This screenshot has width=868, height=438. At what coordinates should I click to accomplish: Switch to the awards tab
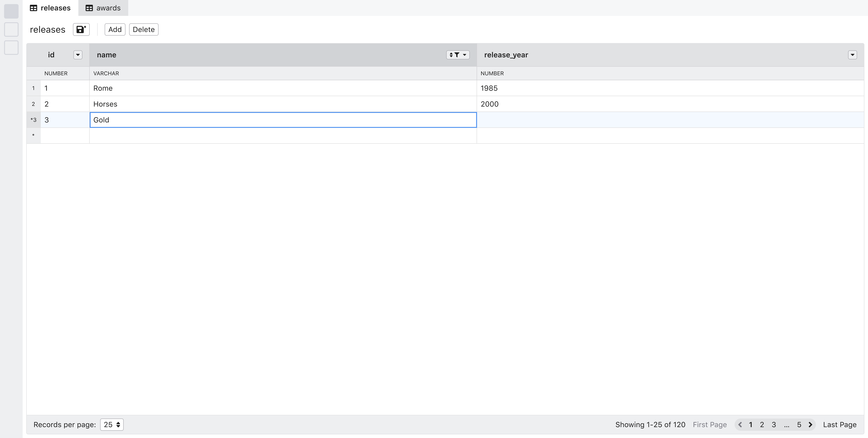103,8
